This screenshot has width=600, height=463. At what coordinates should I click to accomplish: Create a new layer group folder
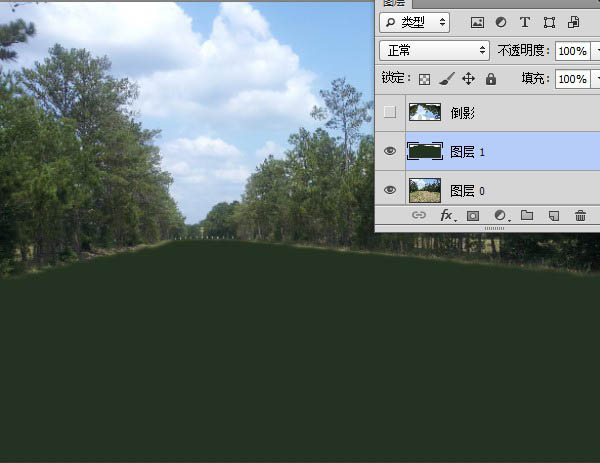pyautogui.click(x=526, y=215)
